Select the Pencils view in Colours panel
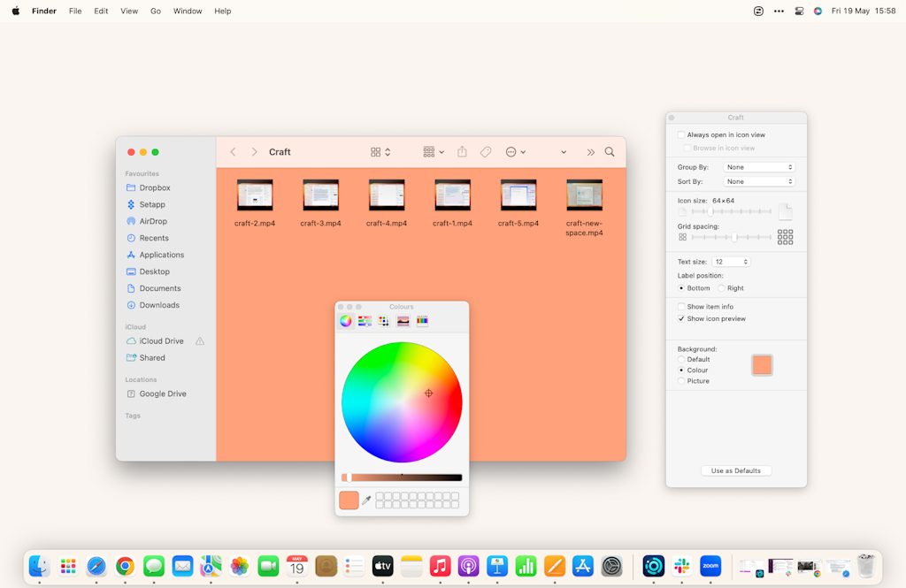The image size is (906, 588). click(x=422, y=320)
